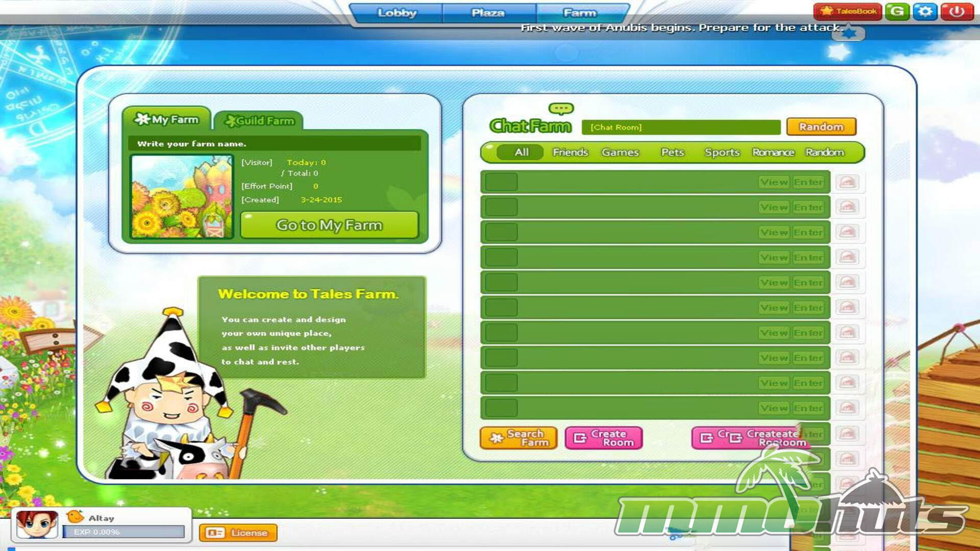The width and height of the screenshot is (980, 551).
Task: Select the All category filter
Action: click(521, 153)
